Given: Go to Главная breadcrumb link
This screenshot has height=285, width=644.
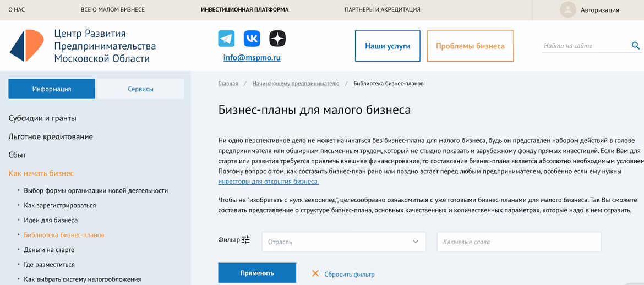Looking at the screenshot, I should pyautogui.click(x=228, y=84).
